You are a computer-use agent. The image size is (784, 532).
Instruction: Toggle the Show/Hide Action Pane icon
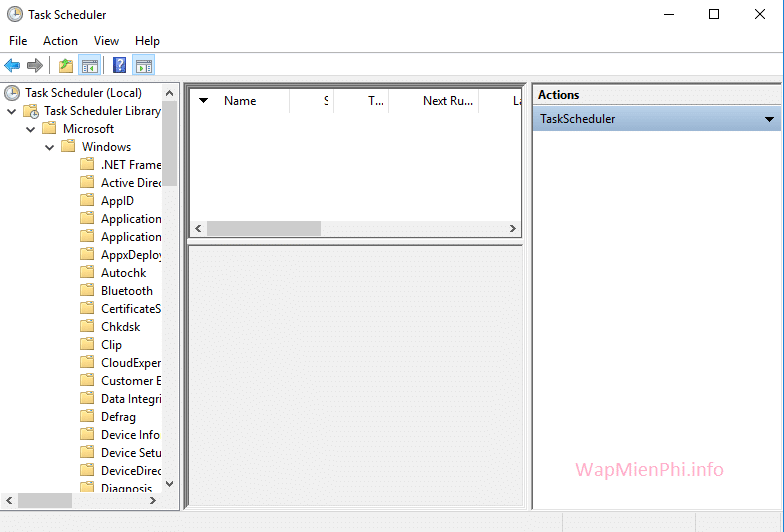(x=144, y=65)
